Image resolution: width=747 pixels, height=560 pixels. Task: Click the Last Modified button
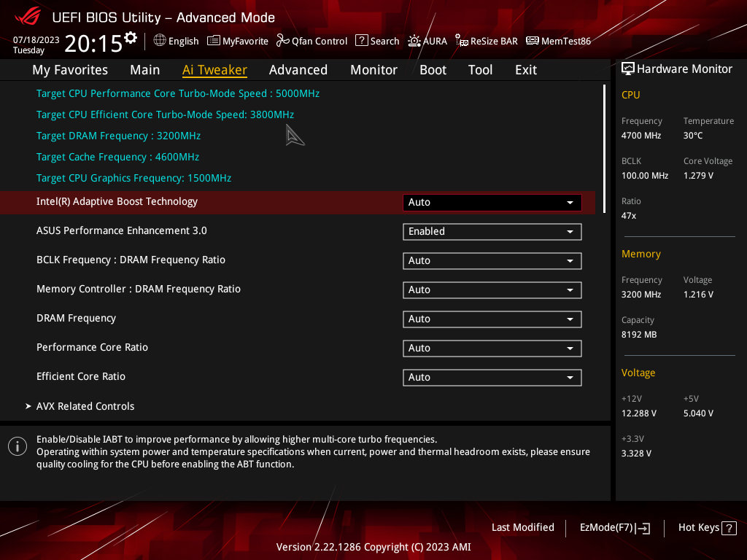(523, 528)
